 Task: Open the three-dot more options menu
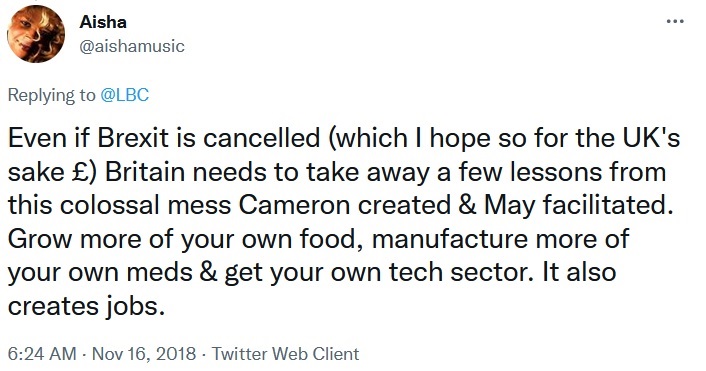(675, 21)
